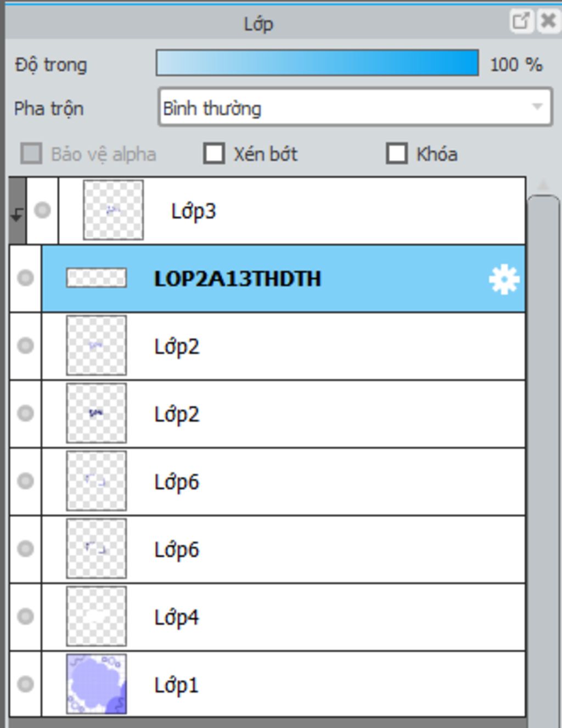Close the Lớp panel
This screenshot has height=728, width=562.
pyautogui.click(x=548, y=21)
